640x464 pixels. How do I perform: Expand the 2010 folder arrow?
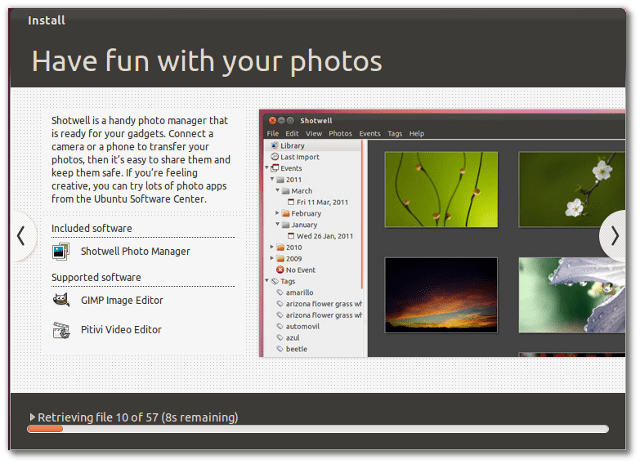click(x=272, y=247)
